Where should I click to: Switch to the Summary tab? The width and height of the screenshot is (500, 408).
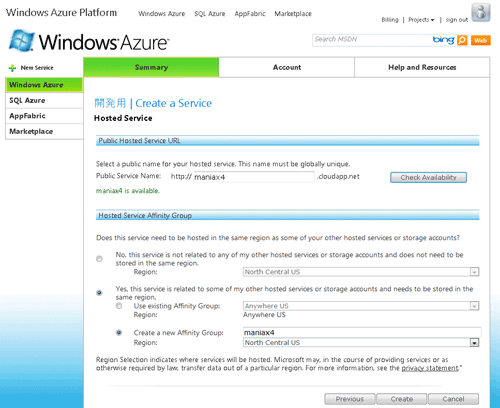151,67
